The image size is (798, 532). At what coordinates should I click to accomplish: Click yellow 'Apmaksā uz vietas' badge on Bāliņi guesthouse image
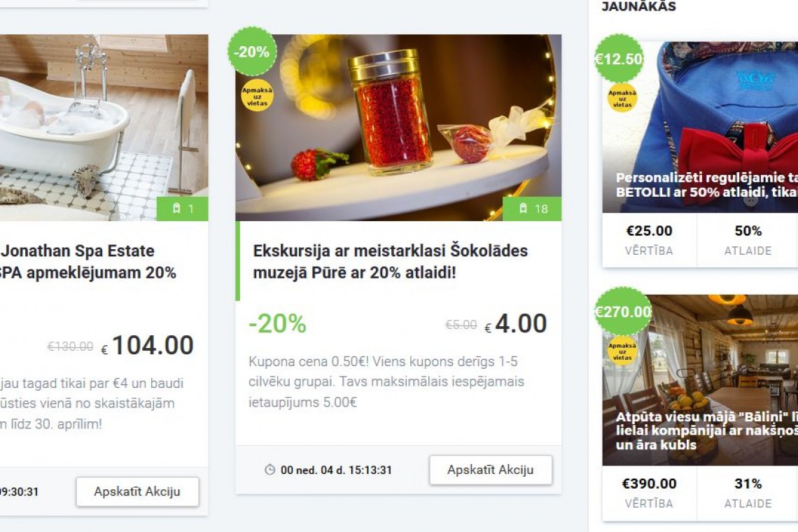pyautogui.click(x=622, y=351)
